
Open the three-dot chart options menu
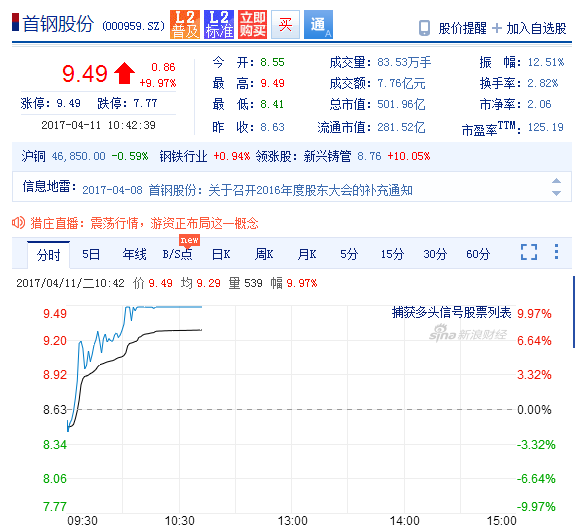(x=557, y=252)
